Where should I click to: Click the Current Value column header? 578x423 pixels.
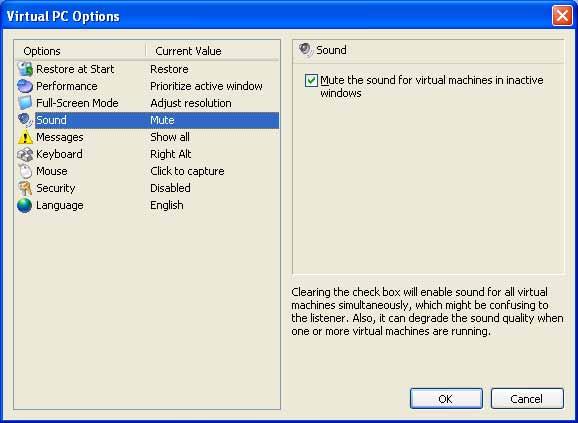tap(213, 51)
